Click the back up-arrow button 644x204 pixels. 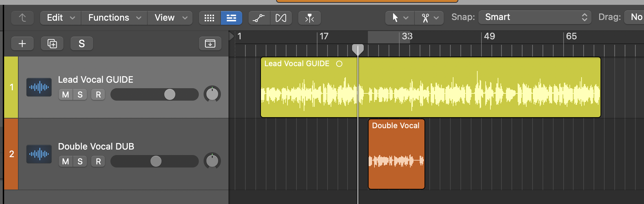coord(22,18)
